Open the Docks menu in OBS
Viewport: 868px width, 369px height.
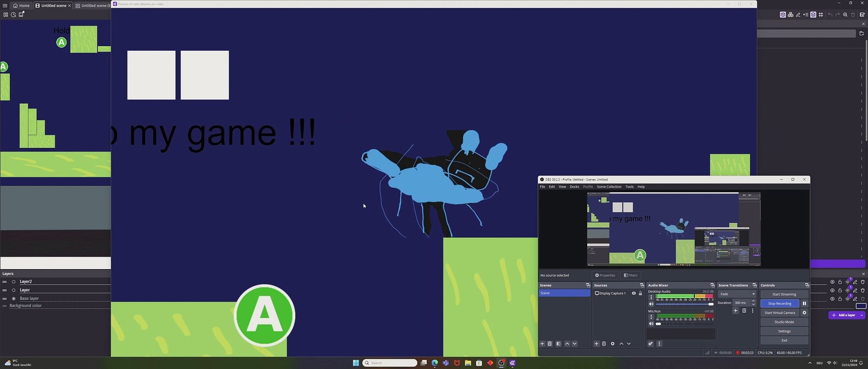coord(574,187)
